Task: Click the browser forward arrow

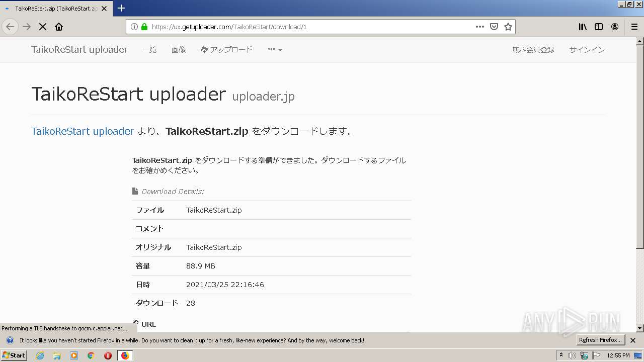Action: (x=27, y=27)
